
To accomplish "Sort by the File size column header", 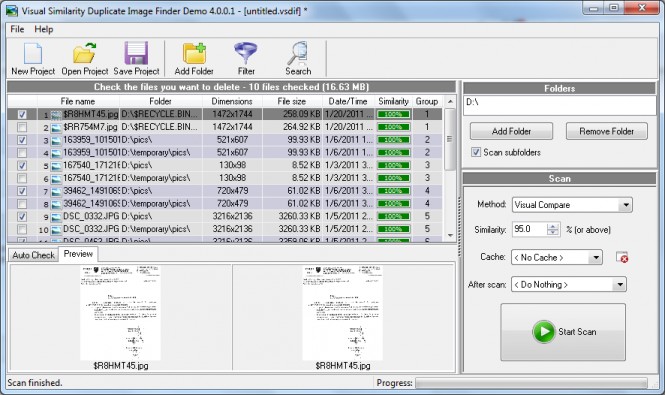I will pos(292,101).
